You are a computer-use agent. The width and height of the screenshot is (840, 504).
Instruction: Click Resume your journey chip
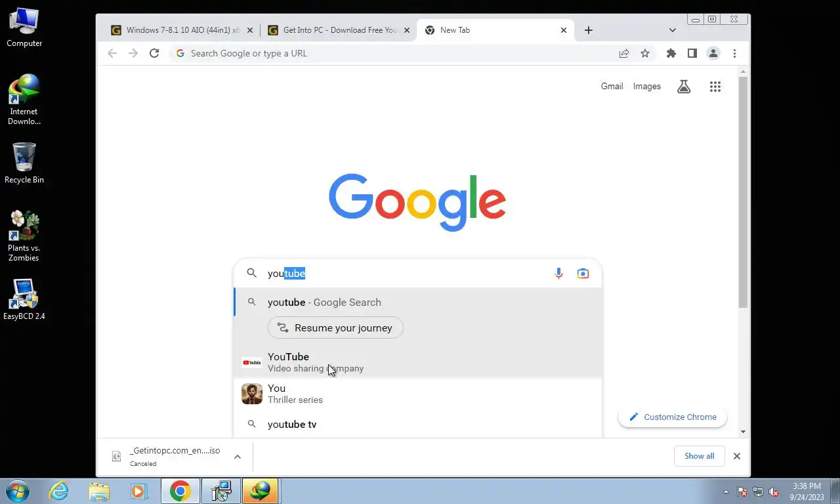tap(335, 328)
